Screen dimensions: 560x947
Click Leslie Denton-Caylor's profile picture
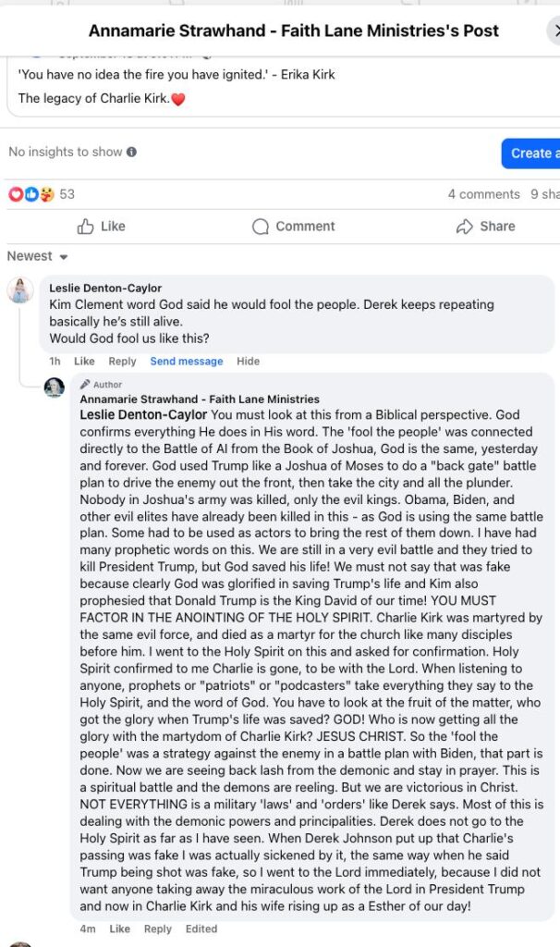[x=20, y=290]
